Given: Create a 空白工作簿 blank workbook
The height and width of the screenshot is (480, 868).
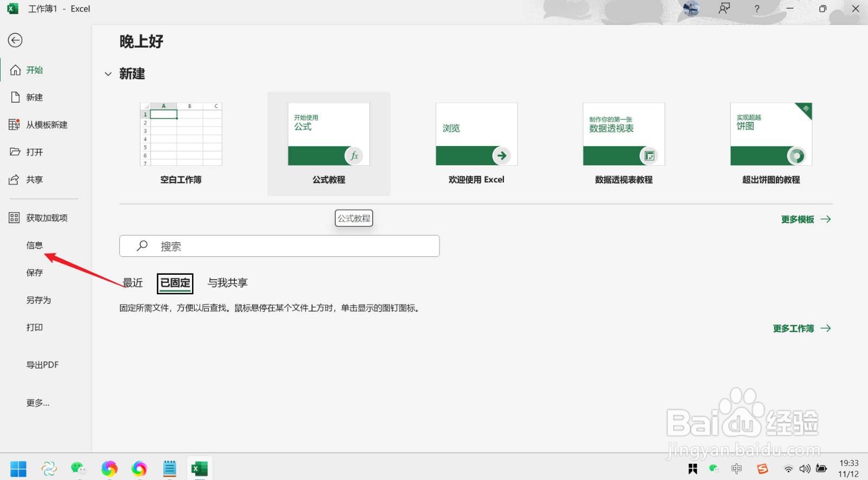Looking at the screenshot, I should pos(181,144).
